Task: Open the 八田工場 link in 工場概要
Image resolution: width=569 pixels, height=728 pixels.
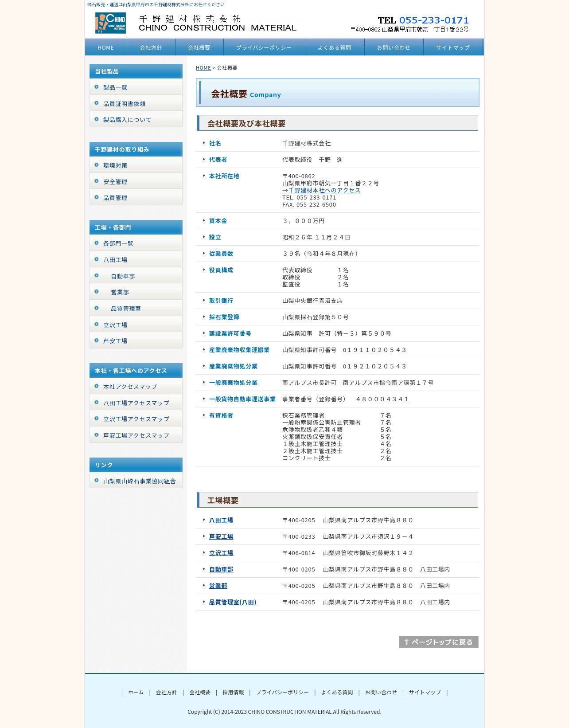Action: click(x=221, y=520)
